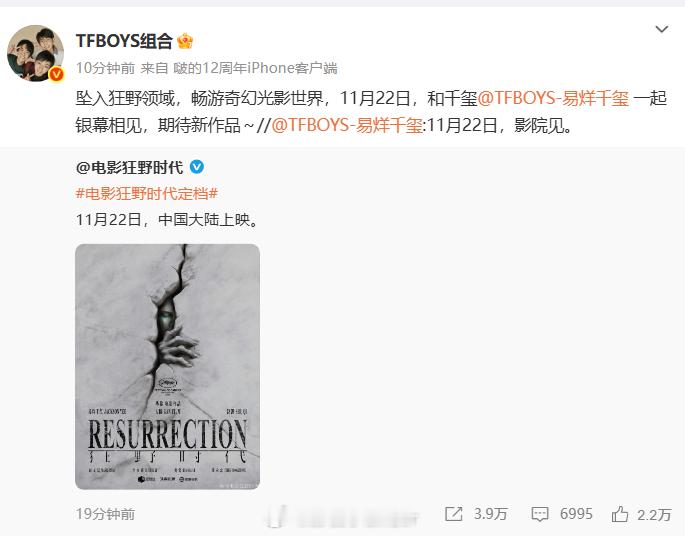Click the repost share icon
Image resolution: width=685 pixels, height=536 pixels.
[453, 514]
